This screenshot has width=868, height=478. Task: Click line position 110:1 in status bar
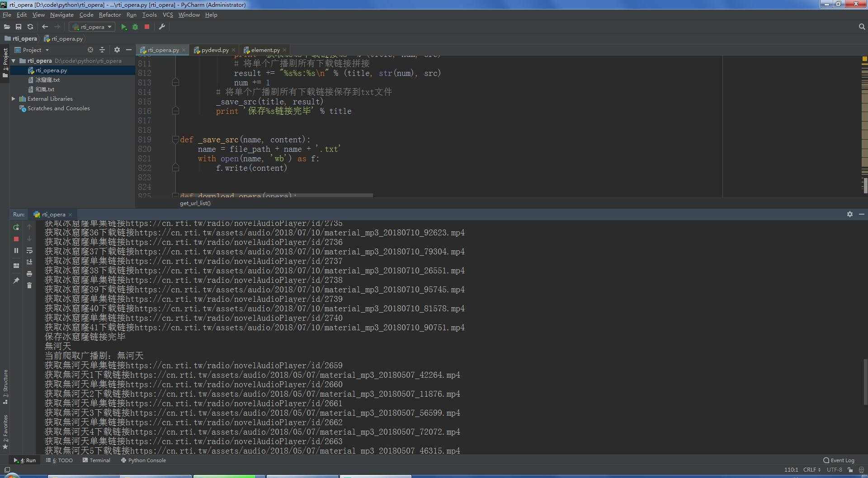click(x=791, y=470)
